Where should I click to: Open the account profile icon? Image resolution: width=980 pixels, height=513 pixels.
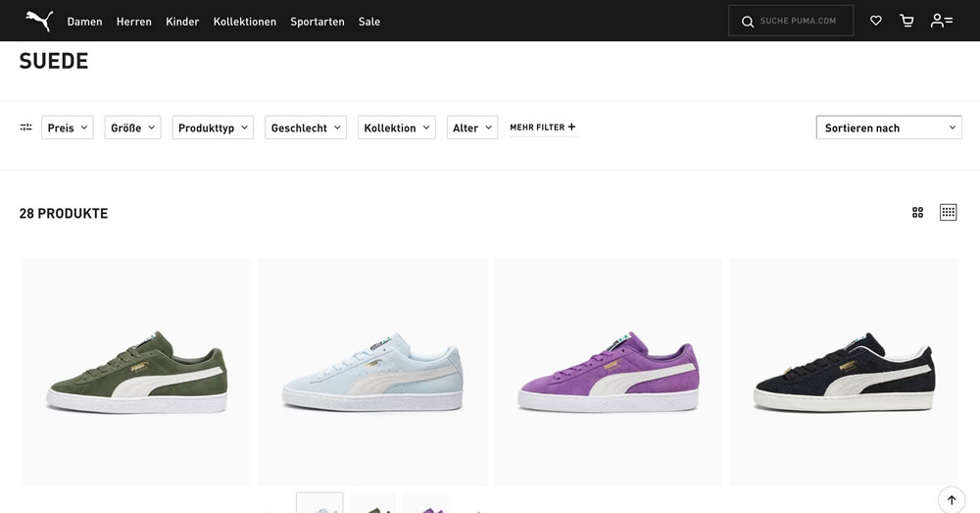pos(941,21)
